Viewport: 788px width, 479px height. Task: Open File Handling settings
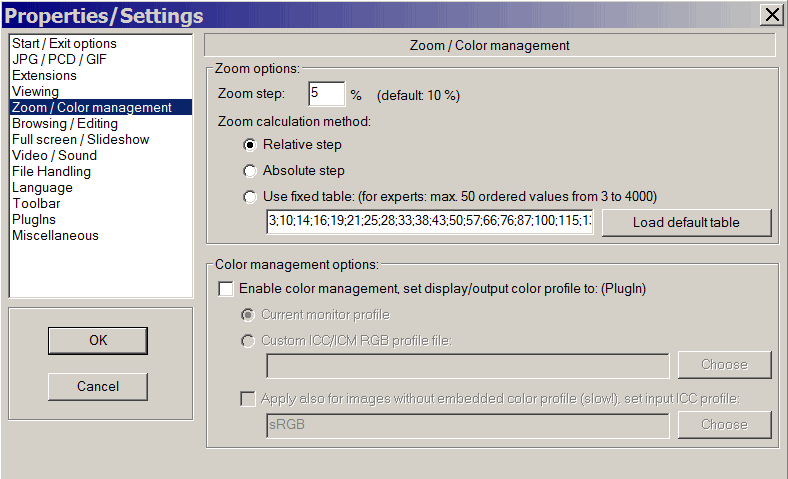tap(51, 171)
